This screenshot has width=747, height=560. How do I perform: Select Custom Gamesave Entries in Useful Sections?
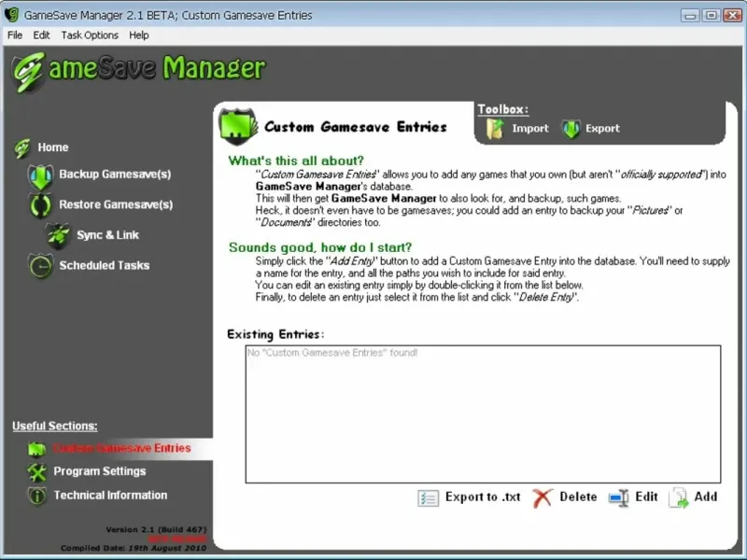coord(121,448)
